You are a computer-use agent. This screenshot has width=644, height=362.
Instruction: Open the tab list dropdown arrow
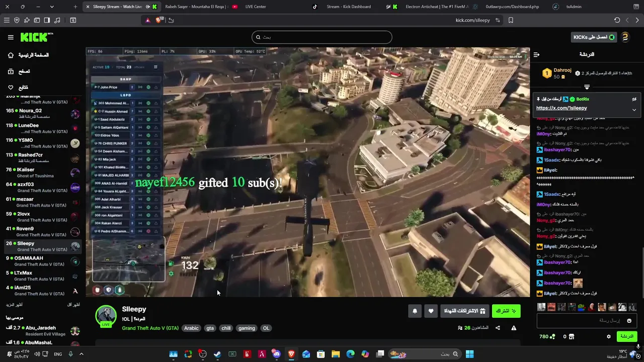52,7
